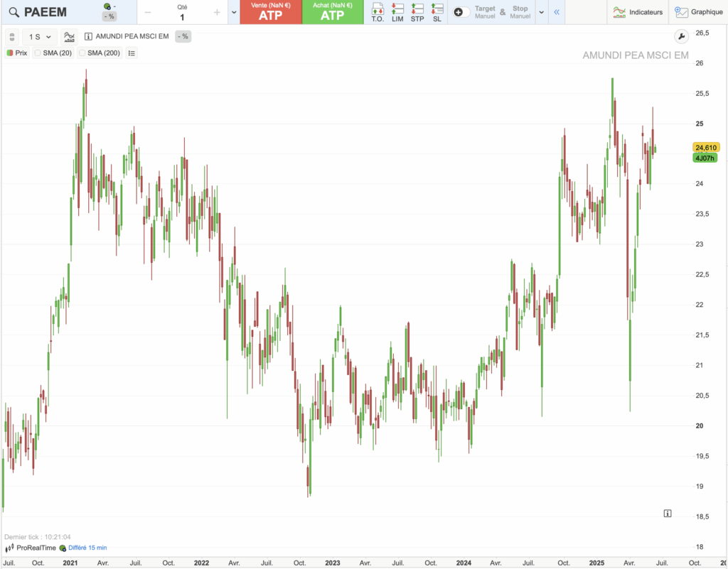The height and width of the screenshot is (569, 728).
Task: Click the 24,610 current price label
Action: [x=706, y=148]
